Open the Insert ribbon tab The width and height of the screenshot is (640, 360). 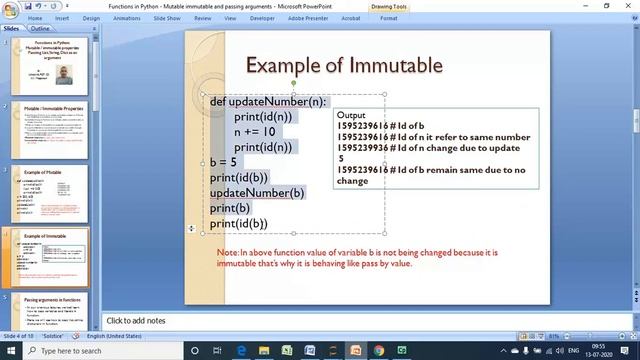pos(62,18)
